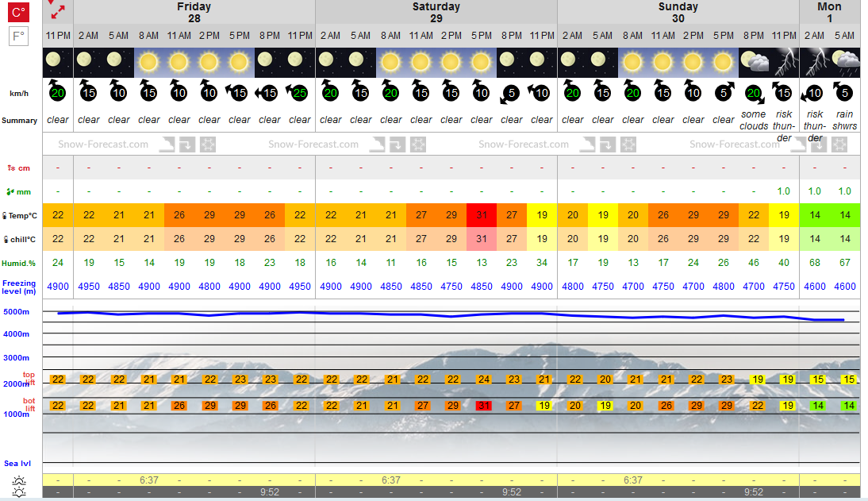Click the Sea lvl elevation label
Image resolution: width=868 pixels, height=501 pixels.
(17, 464)
